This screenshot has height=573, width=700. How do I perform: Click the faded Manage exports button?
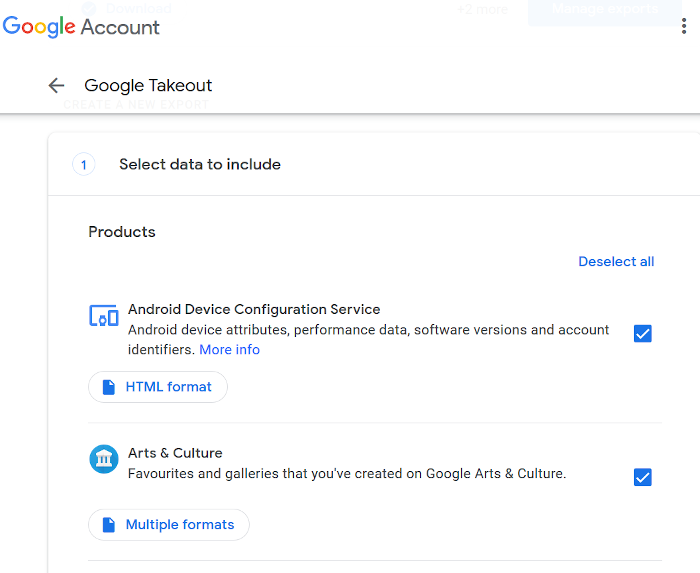tap(604, 10)
